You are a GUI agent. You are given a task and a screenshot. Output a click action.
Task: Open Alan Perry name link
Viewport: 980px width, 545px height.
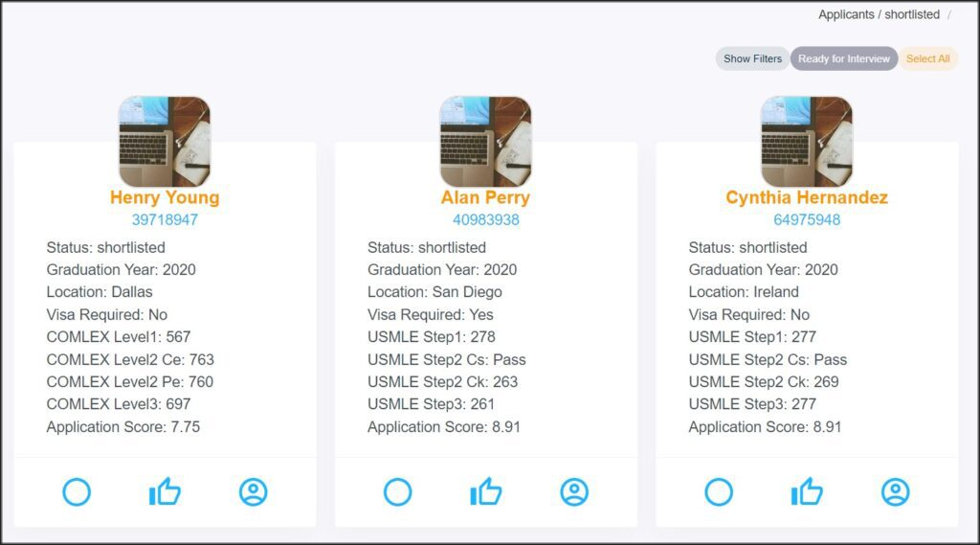(485, 197)
